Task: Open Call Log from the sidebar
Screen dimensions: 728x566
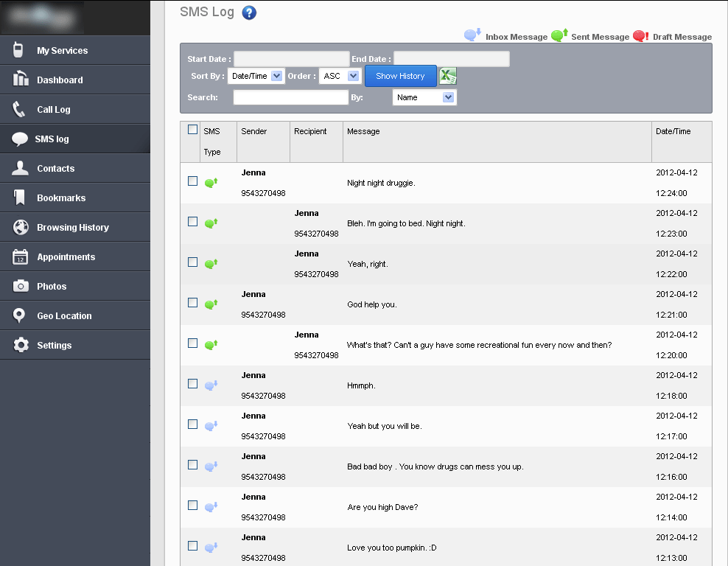Action: (54, 109)
